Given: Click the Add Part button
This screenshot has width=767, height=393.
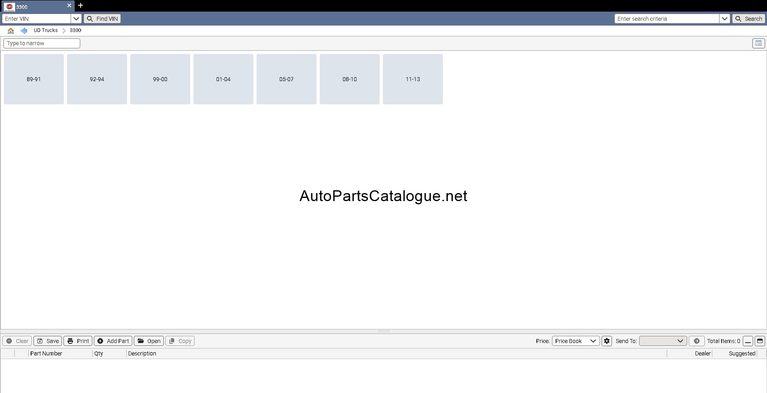Looking at the screenshot, I should click(113, 341).
